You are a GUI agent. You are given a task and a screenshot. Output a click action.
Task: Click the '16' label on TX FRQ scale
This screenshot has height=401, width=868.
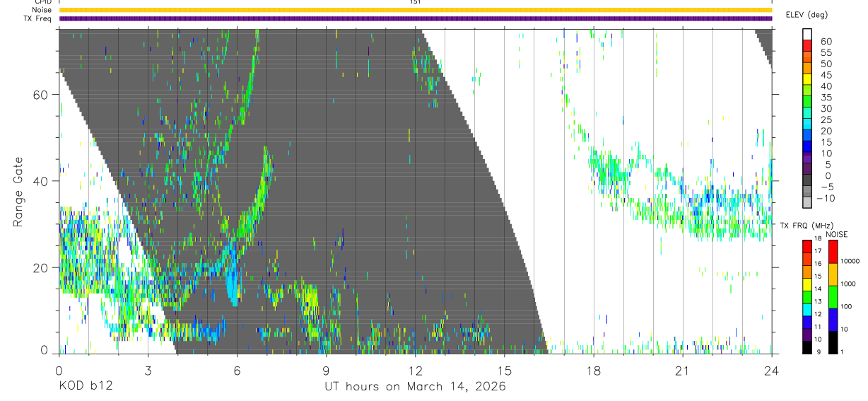coord(819,264)
